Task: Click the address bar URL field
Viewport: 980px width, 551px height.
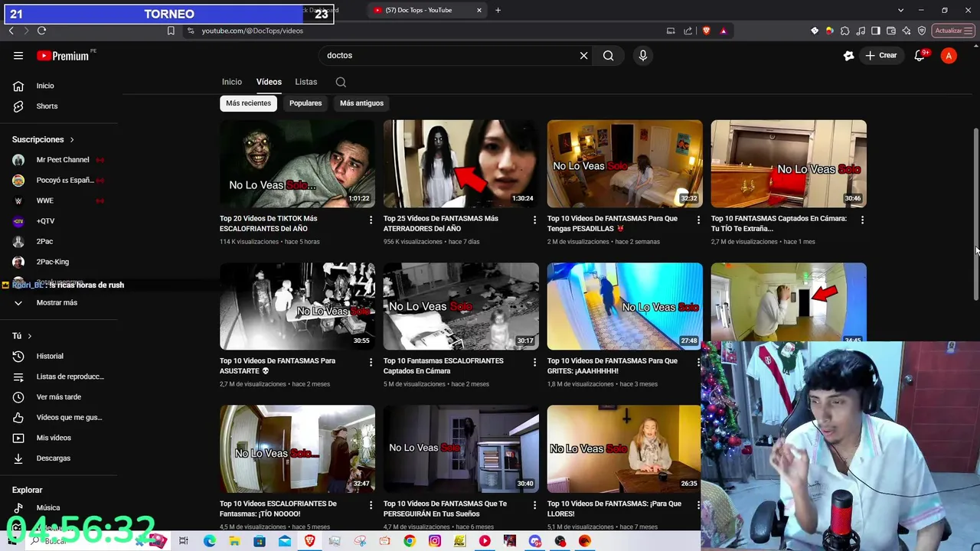Action: 429,31
